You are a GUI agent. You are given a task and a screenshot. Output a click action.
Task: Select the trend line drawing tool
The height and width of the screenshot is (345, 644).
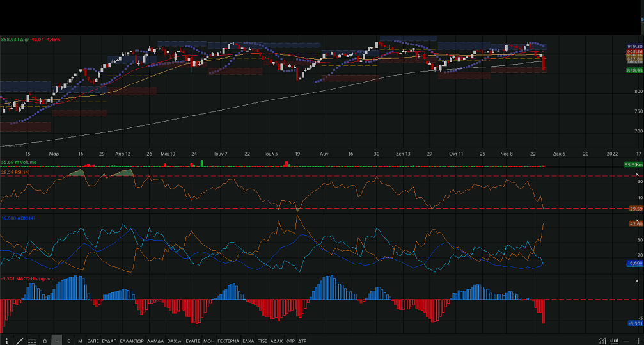click(20, 341)
